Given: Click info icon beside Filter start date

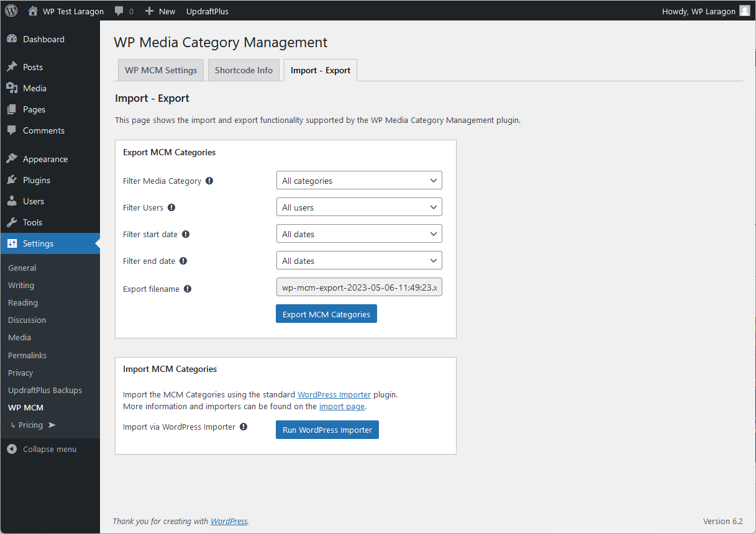Looking at the screenshot, I should tap(186, 234).
